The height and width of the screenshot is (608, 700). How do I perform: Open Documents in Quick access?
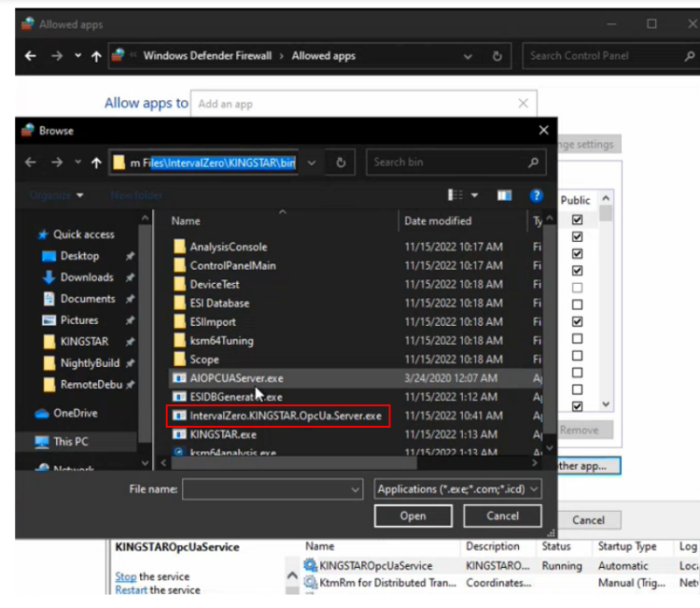(88, 299)
